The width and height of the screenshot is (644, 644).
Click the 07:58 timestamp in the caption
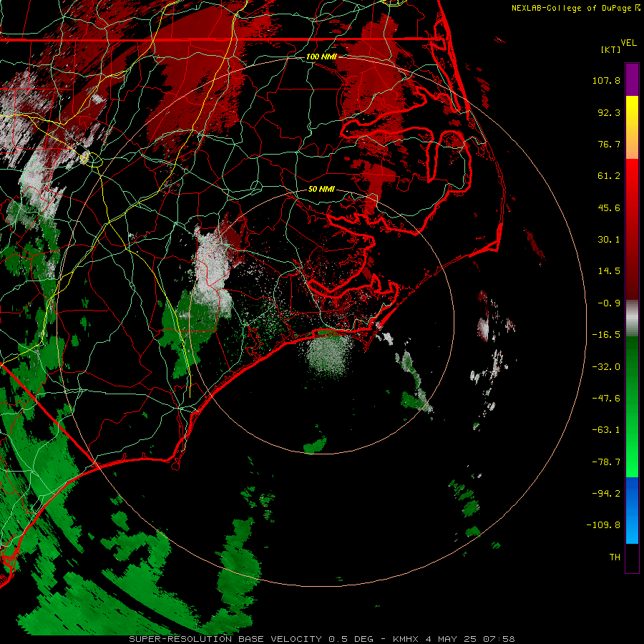coord(499,639)
